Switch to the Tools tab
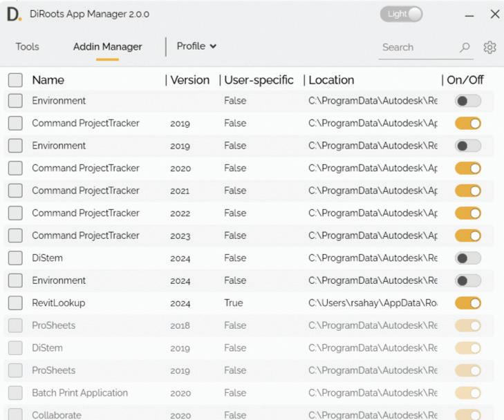Image resolution: width=504 pixels, height=420 pixels. point(28,47)
